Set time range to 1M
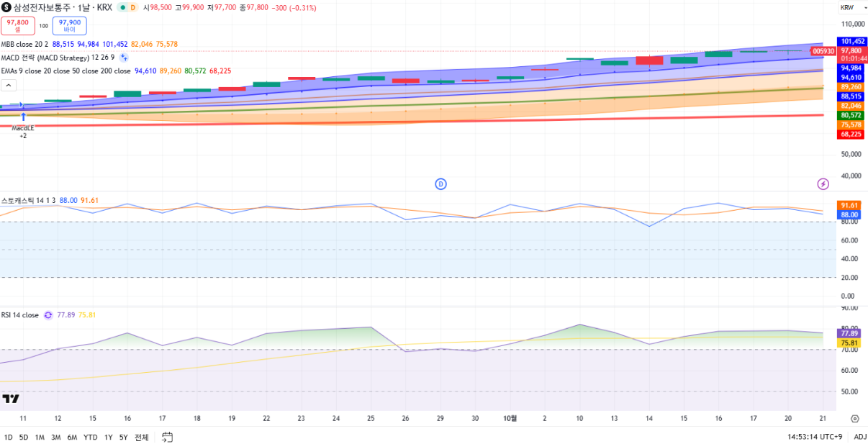 pos(40,437)
